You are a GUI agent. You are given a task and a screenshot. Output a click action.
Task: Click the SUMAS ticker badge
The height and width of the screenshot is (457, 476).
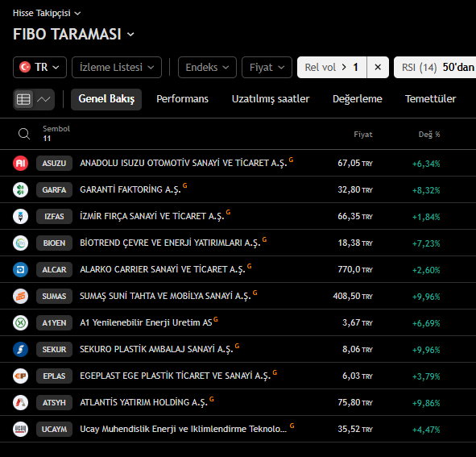(x=54, y=296)
